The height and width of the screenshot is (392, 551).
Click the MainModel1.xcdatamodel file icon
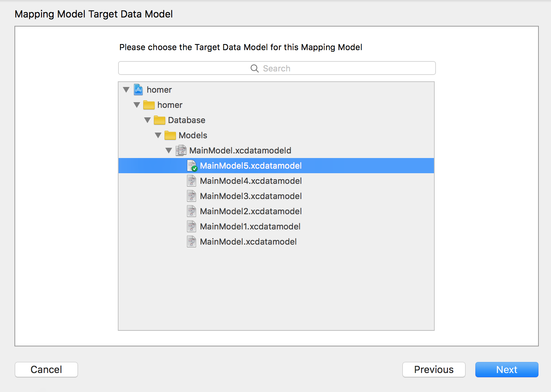tap(192, 227)
